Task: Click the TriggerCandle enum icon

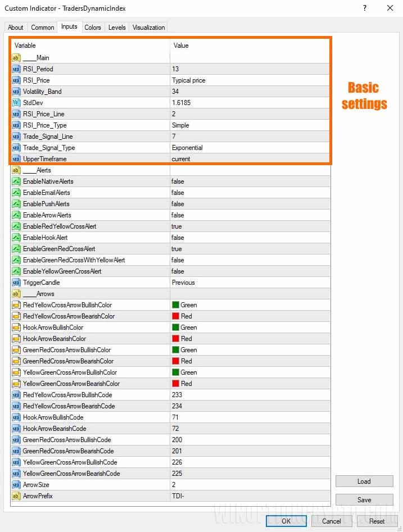Action: [x=16, y=283]
